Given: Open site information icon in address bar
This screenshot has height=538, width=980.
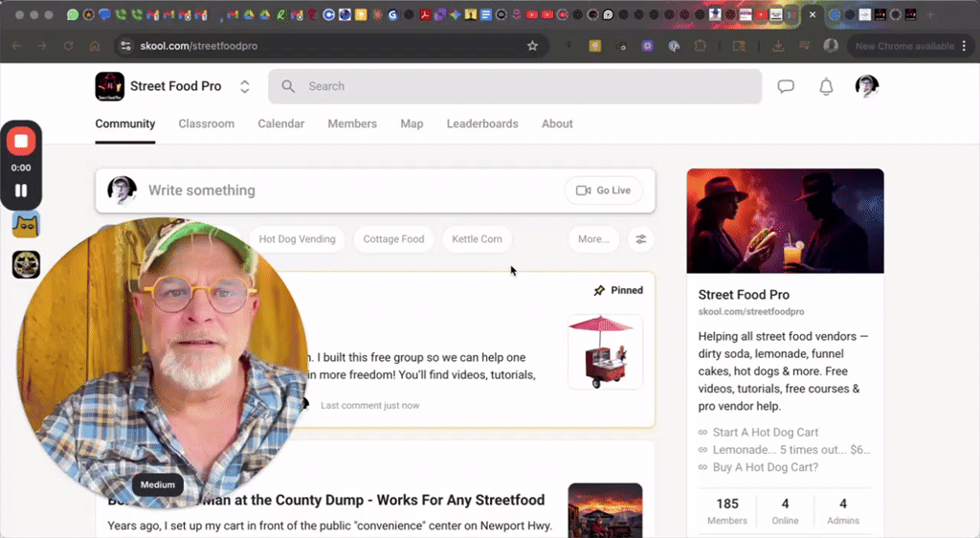Looking at the screenshot, I should click(125, 46).
